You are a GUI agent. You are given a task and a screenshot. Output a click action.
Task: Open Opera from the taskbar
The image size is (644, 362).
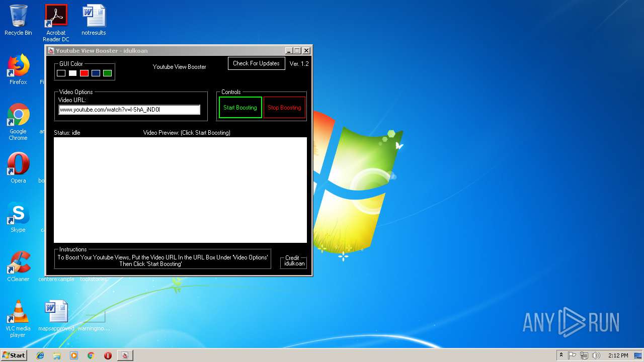108,355
